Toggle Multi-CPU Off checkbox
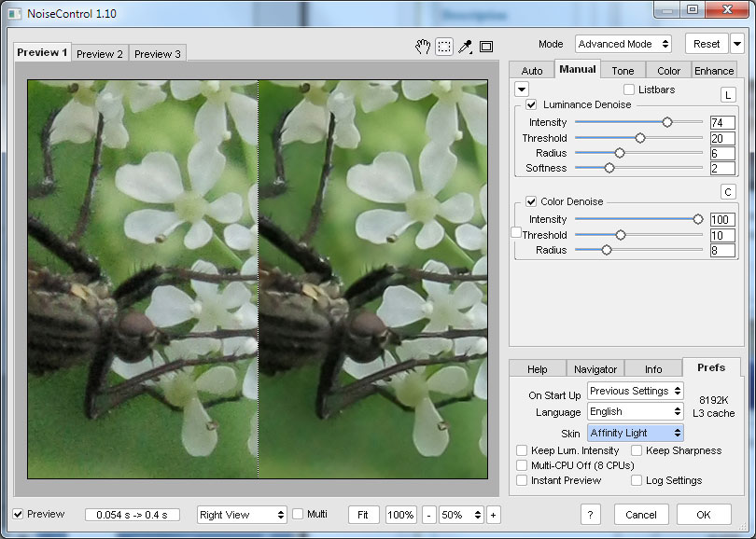Image resolution: width=756 pixels, height=539 pixels. (x=521, y=465)
